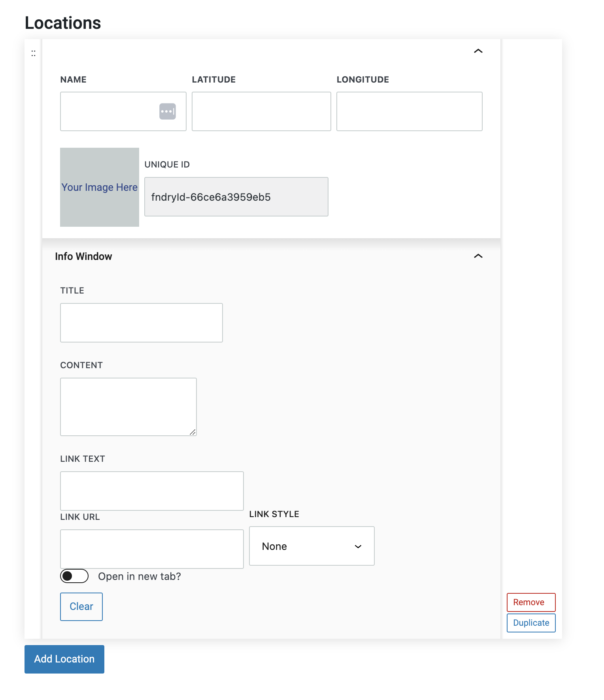Focus the Name input field

point(109,111)
